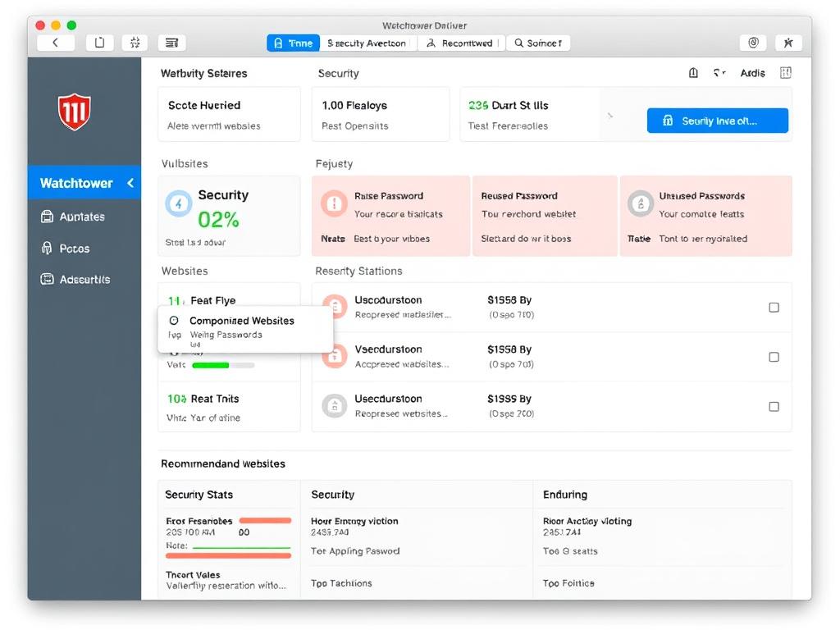
Task: Open the Reused Password card
Action: click(545, 216)
